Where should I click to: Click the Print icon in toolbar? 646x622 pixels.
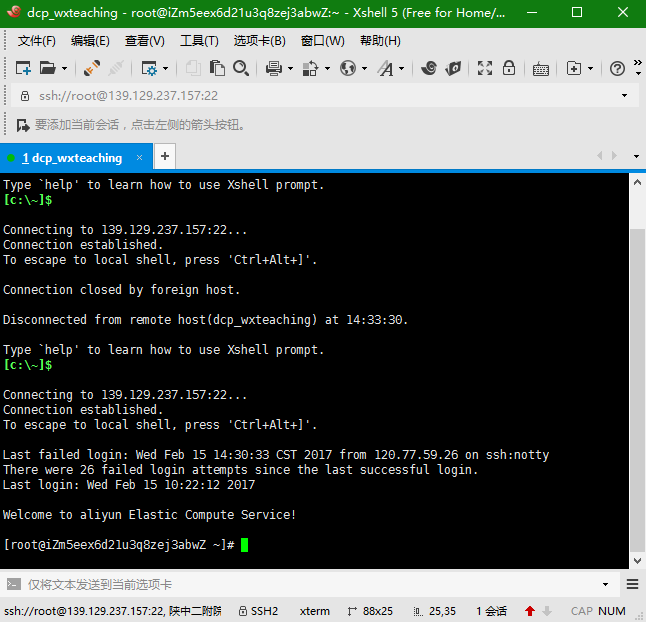(x=273, y=68)
